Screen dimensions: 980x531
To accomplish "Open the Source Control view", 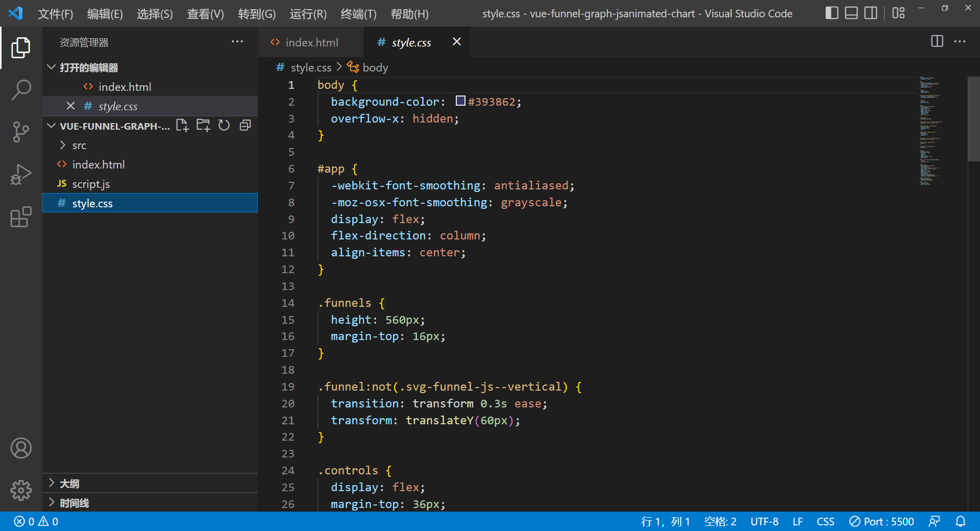I will [21, 132].
